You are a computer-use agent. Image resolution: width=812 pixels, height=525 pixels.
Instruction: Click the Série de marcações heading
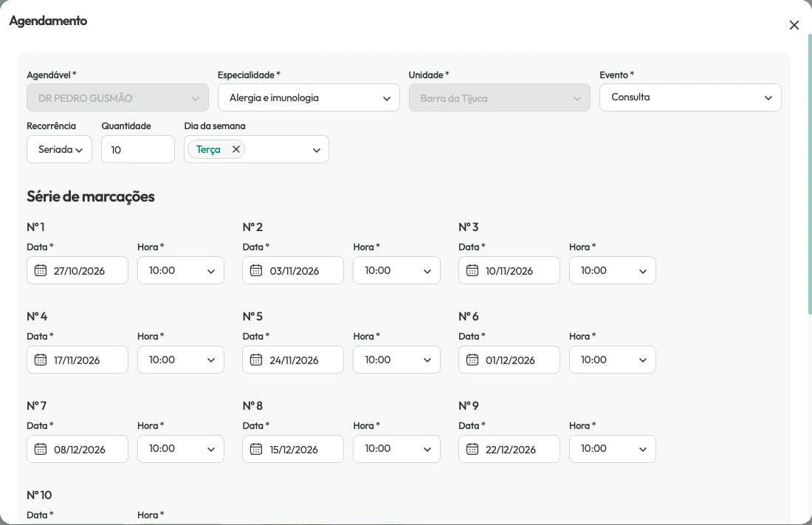91,196
